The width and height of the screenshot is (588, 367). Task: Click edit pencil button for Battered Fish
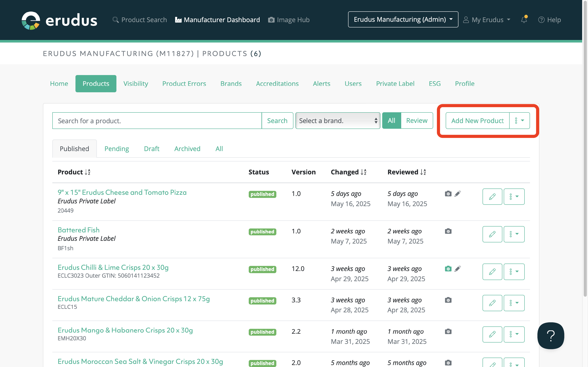click(492, 234)
